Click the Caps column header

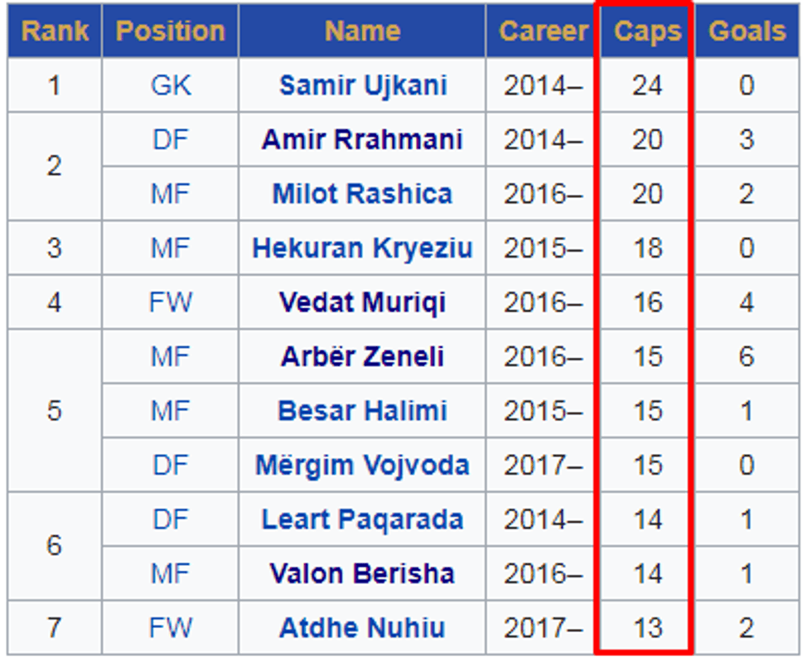(x=647, y=31)
